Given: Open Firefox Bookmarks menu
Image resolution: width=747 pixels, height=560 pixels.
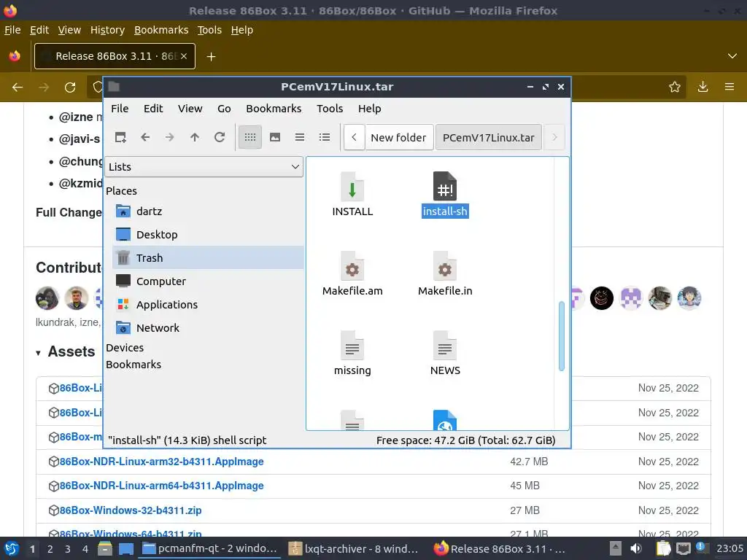Looking at the screenshot, I should point(161,30).
